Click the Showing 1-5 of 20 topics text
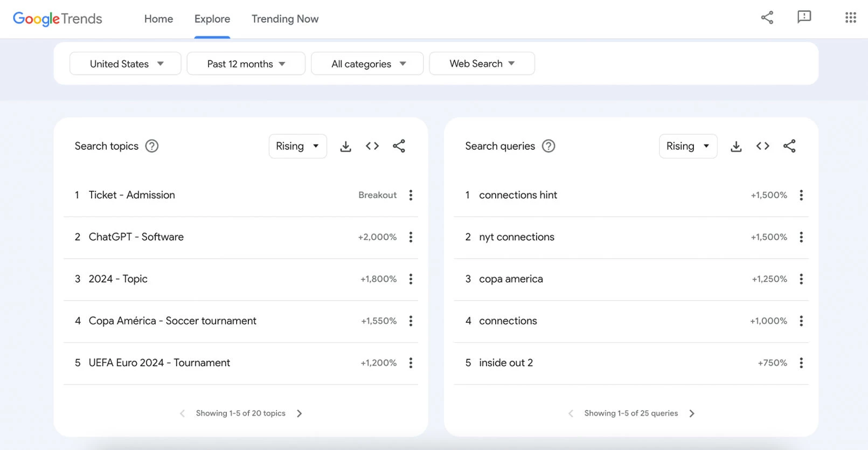This screenshot has height=450, width=868. point(241,413)
